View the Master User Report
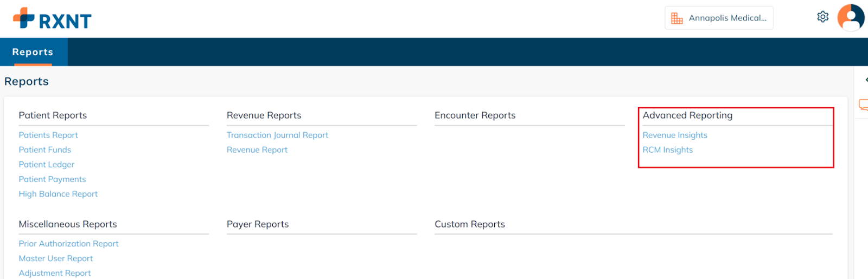 click(x=56, y=258)
